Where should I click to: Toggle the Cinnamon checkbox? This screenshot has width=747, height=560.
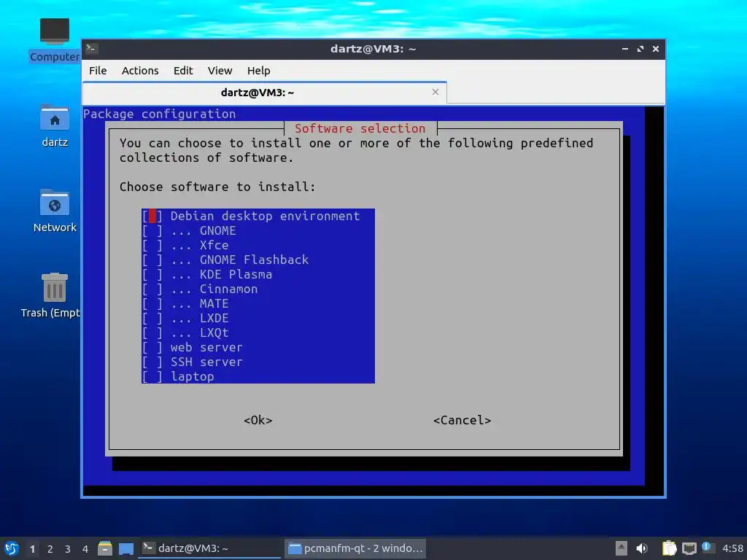coord(152,289)
